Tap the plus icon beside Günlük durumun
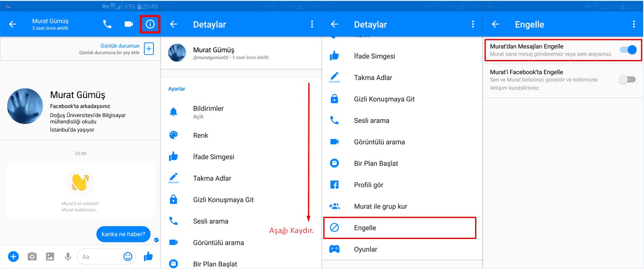The image size is (644, 269). (148, 49)
